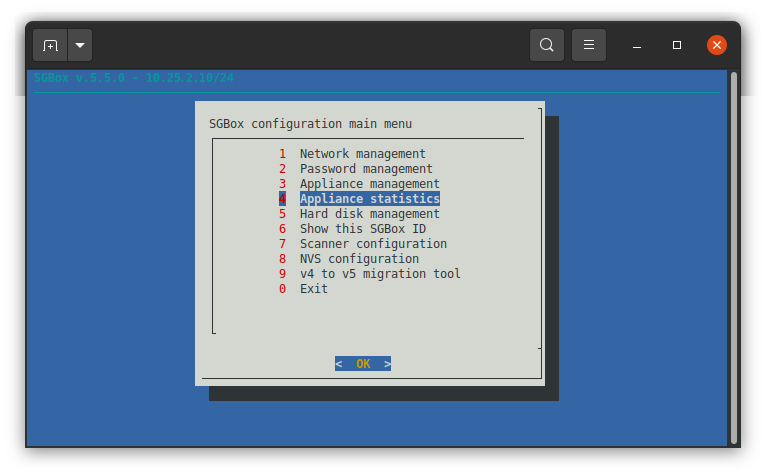
Task: Minimize the terminal window
Action: (x=637, y=45)
